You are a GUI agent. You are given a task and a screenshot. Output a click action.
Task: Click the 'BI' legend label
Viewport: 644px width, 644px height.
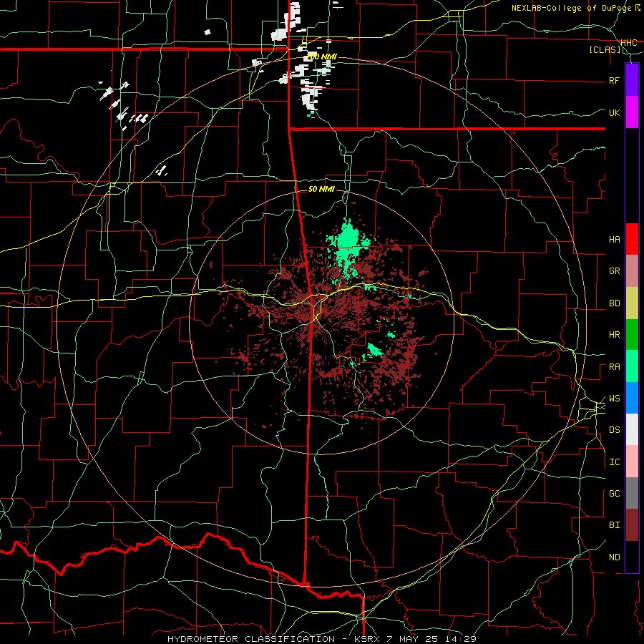[x=614, y=525]
